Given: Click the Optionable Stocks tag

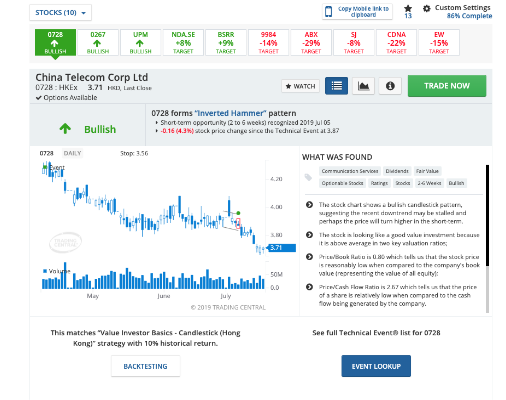Looking at the screenshot, I should [x=342, y=183].
